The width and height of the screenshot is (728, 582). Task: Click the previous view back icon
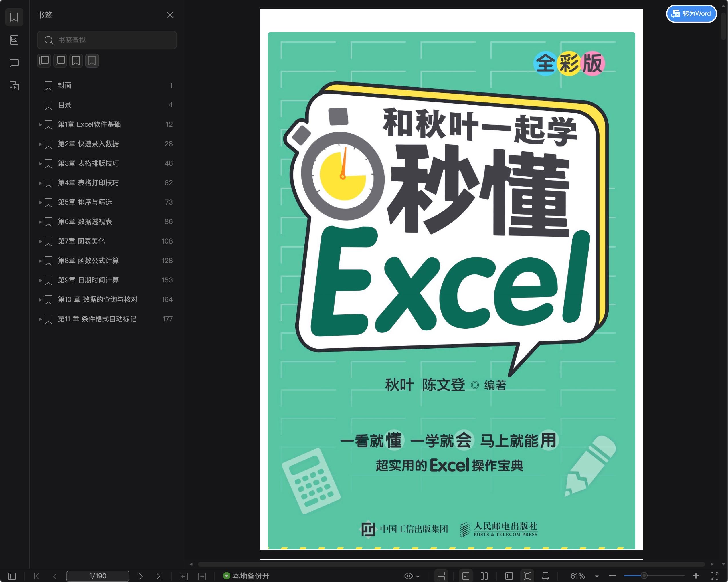coord(184,576)
